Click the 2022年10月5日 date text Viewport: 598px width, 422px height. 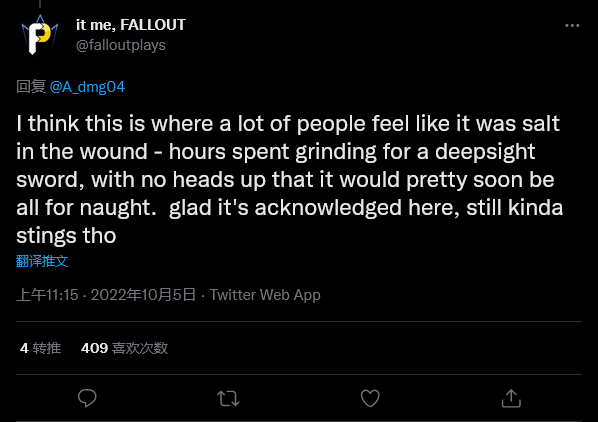coord(143,295)
